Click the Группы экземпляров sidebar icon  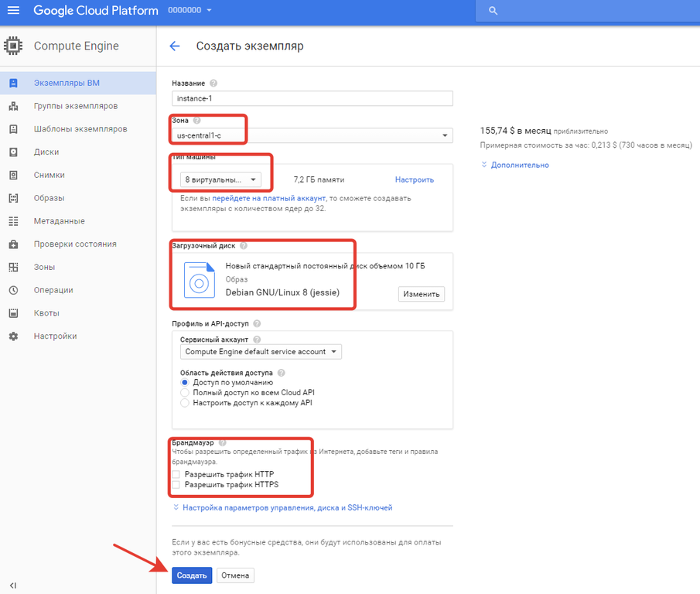pos(13,106)
